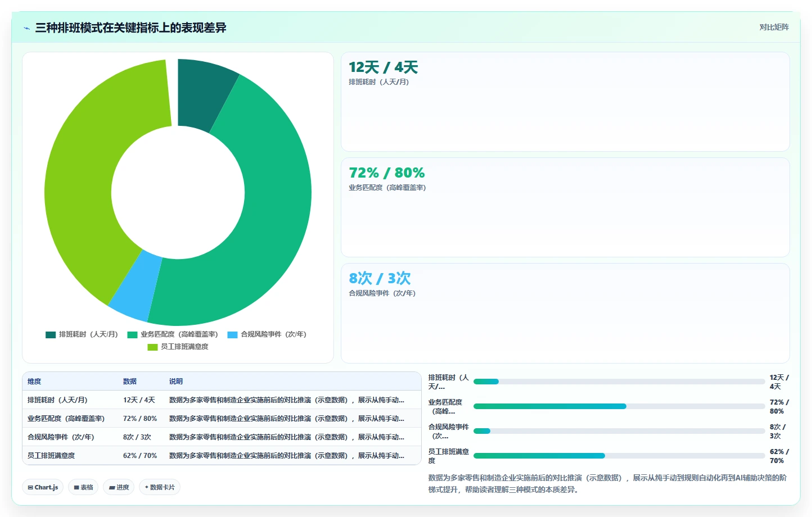Viewport: 812px width, 517px height.
Task: Click the 数据 column header
Action: point(130,382)
